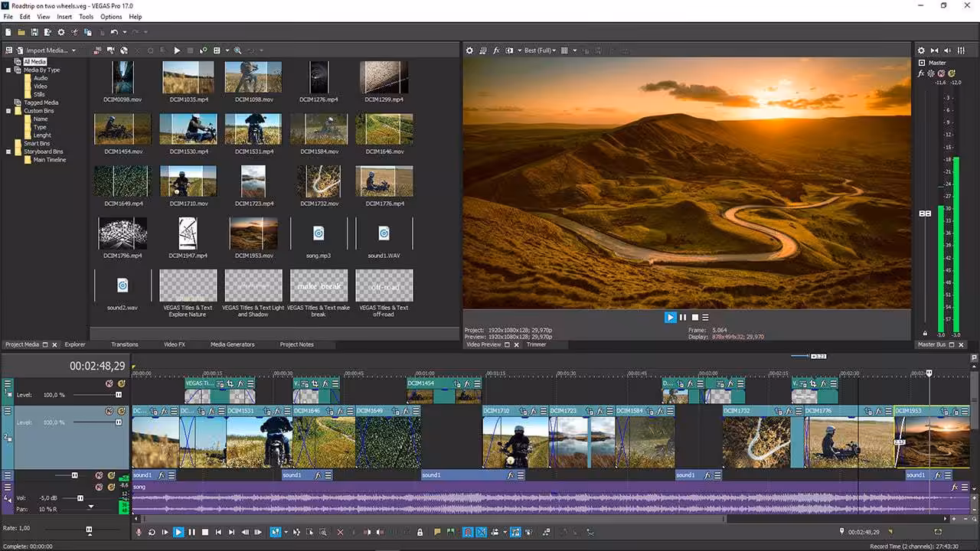Open Project Properties with the gear icon
This screenshot has height=551, width=980.
point(61,32)
